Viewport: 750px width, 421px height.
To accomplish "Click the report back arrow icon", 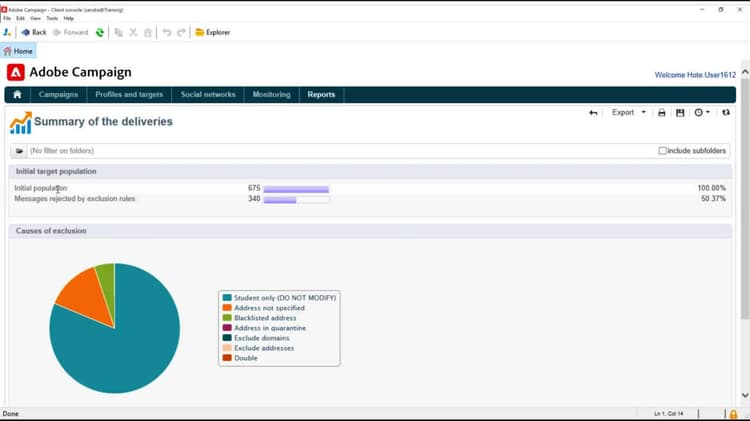I will tap(593, 113).
